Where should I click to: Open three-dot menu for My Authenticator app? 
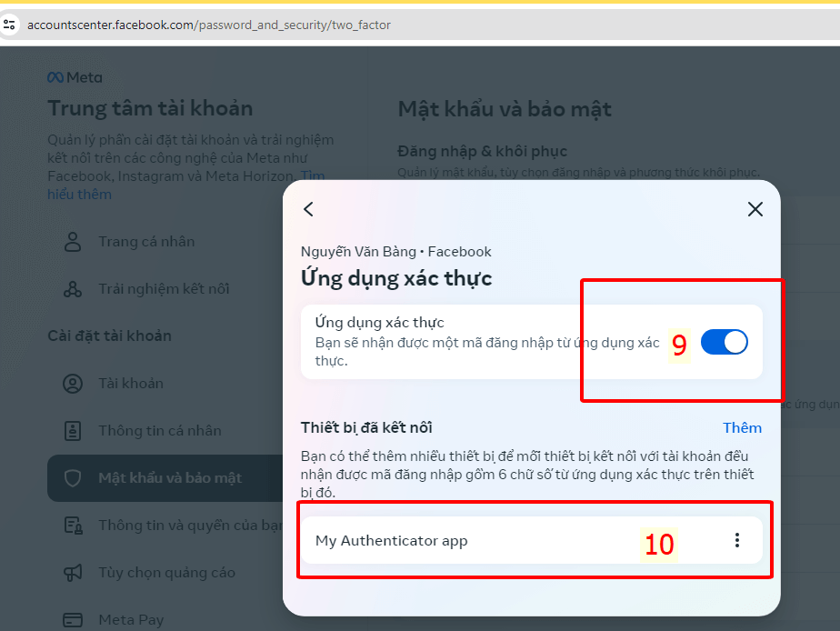click(737, 540)
